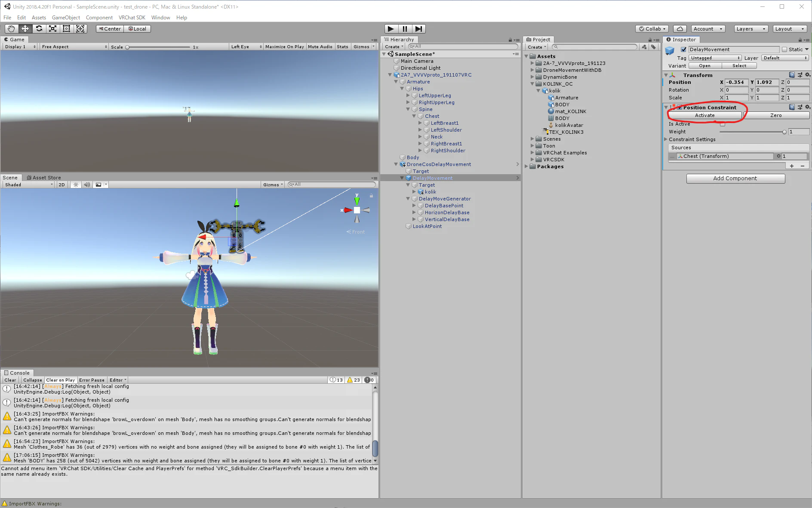Open Transform component gear menu
Viewport: 812px width, 508px height.
click(x=807, y=75)
